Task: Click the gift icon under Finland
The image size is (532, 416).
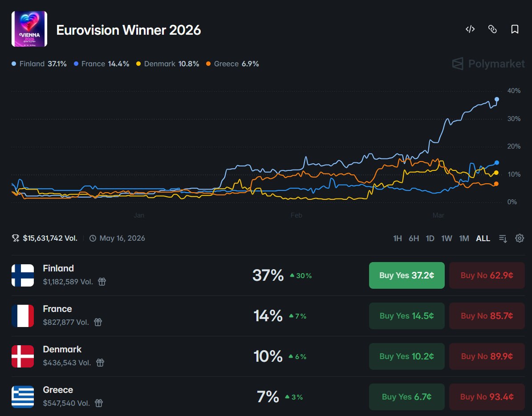Action: [x=102, y=282]
